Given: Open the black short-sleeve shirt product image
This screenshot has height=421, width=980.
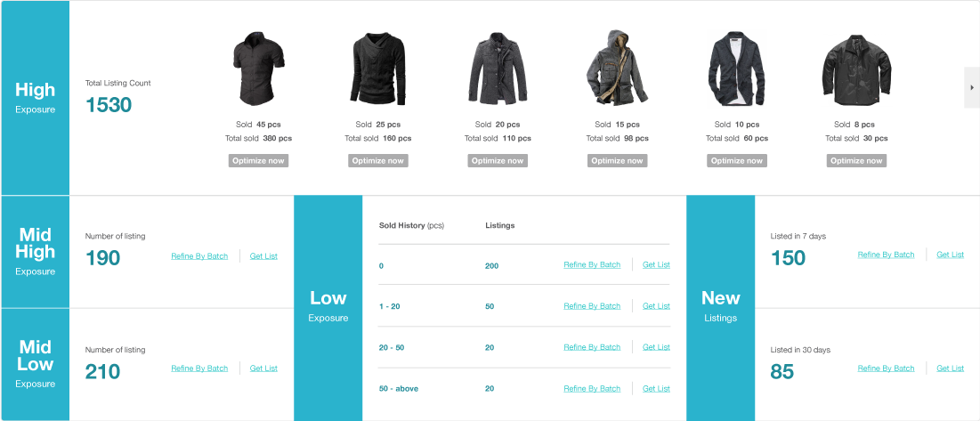Looking at the screenshot, I should 258,69.
